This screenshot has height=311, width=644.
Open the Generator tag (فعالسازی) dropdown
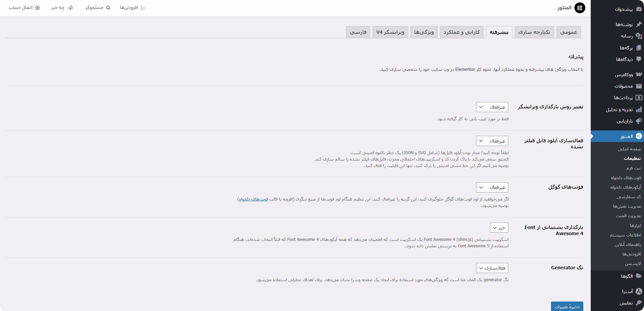coord(492,268)
